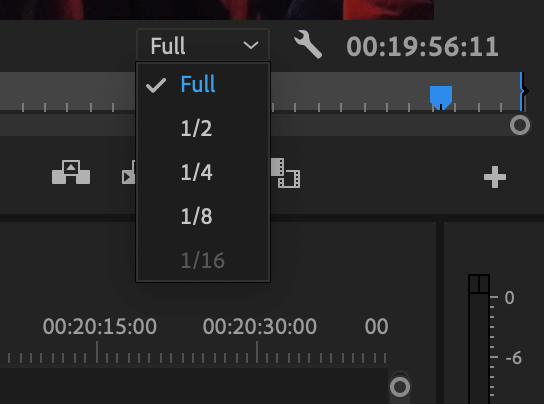Click the monitor zoom scrollbar circle handle

click(x=520, y=125)
